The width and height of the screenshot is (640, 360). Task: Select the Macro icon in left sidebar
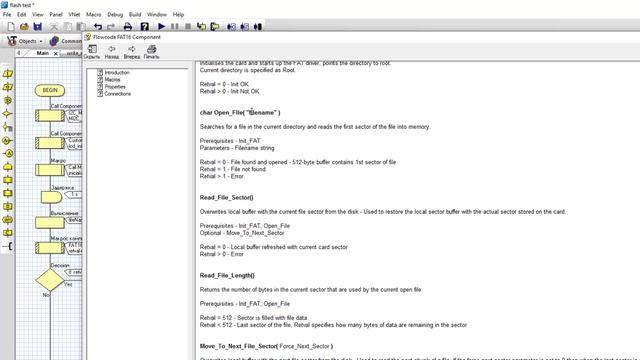tap(7, 180)
